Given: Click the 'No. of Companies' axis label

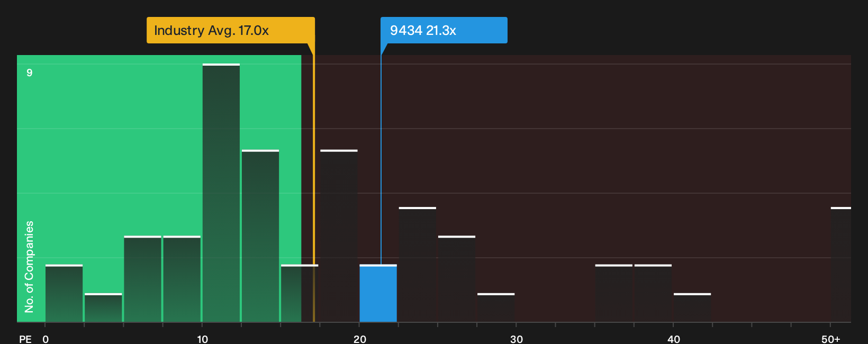Looking at the screenshot, I should [x=29, y=267].
